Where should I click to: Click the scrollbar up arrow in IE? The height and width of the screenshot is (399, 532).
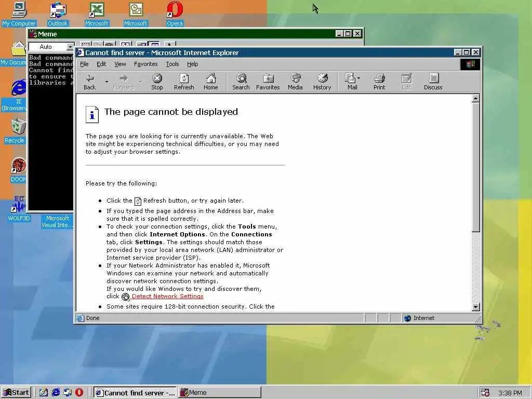(x=476, y=99)
